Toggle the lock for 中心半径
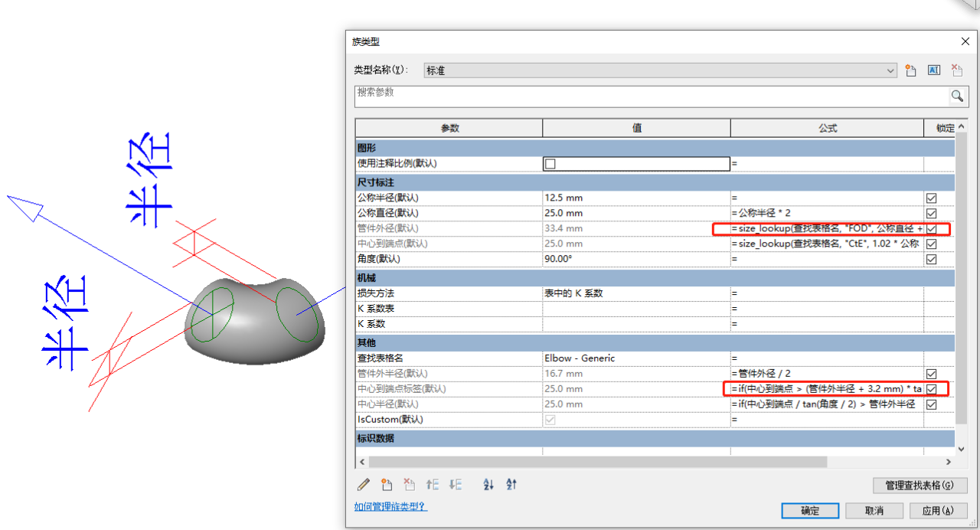Image resolution: width=980 pixels, height=530 pixels. [931, 404]
